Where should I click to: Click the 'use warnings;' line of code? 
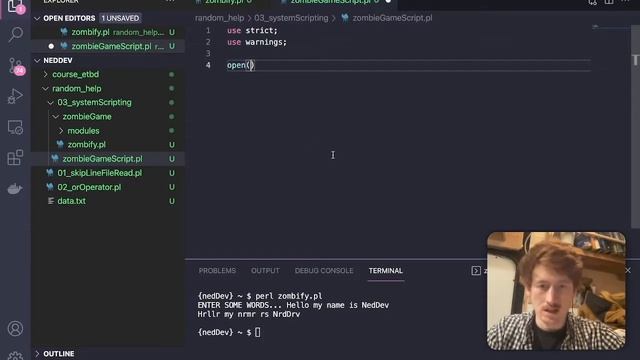coord(257,42)
